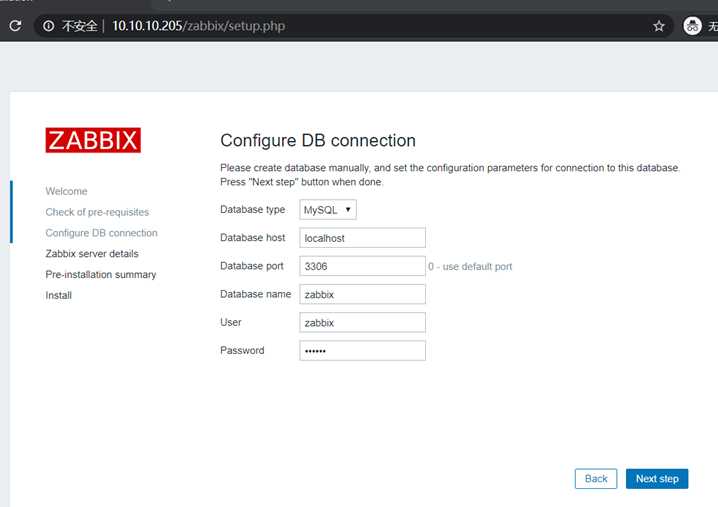Click the ZABBIX logo
Screen dimensions: 718x507
(93, 140)
